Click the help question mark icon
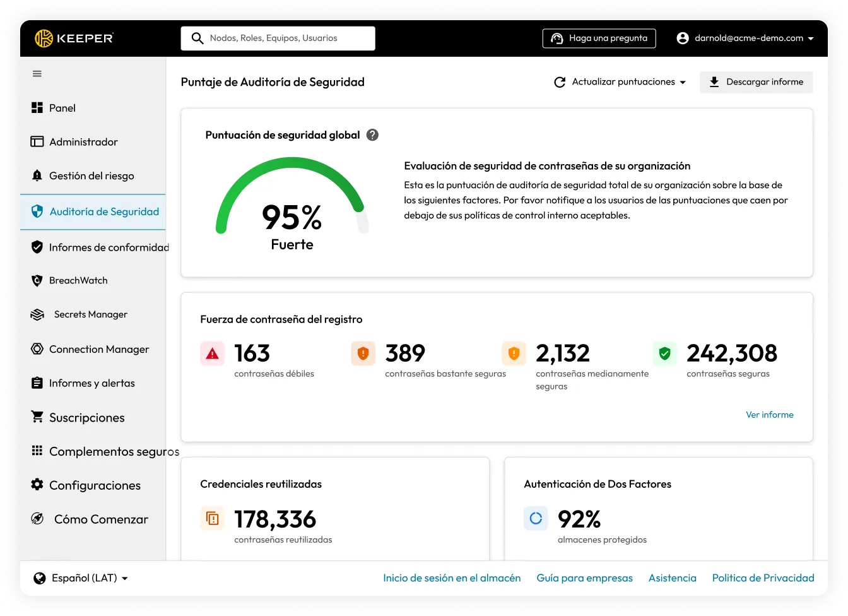 372,135
